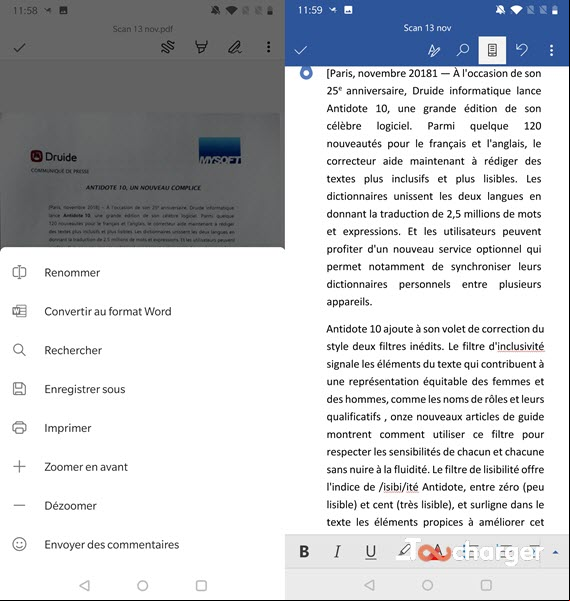The image size is (570, 601).
Task: Open the three-dot menu in PDF viewer
Action: (x=268, y=47)
